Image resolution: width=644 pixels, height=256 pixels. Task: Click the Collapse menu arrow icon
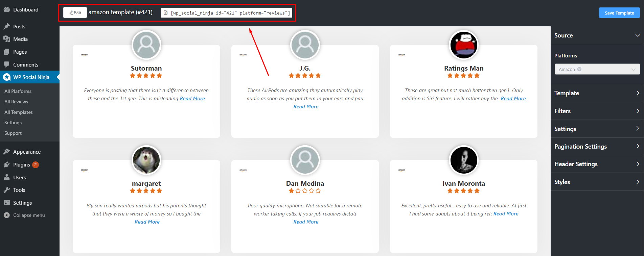pyautogui.click(x=6, y=215)
